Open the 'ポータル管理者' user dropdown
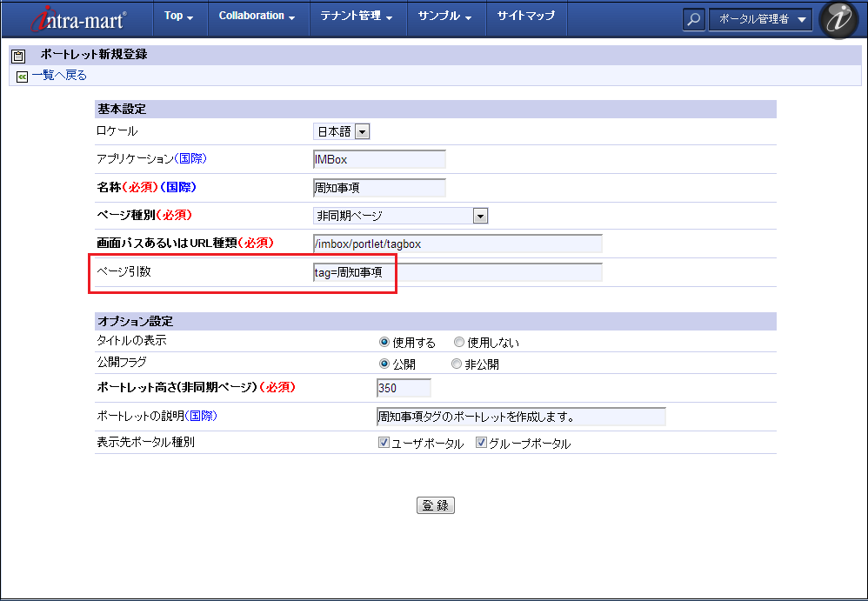Screen dimensions: 868x601 point(760,19)
